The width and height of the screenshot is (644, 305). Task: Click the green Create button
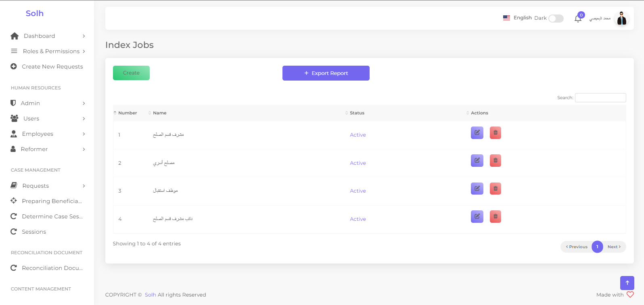coord(131,73)
